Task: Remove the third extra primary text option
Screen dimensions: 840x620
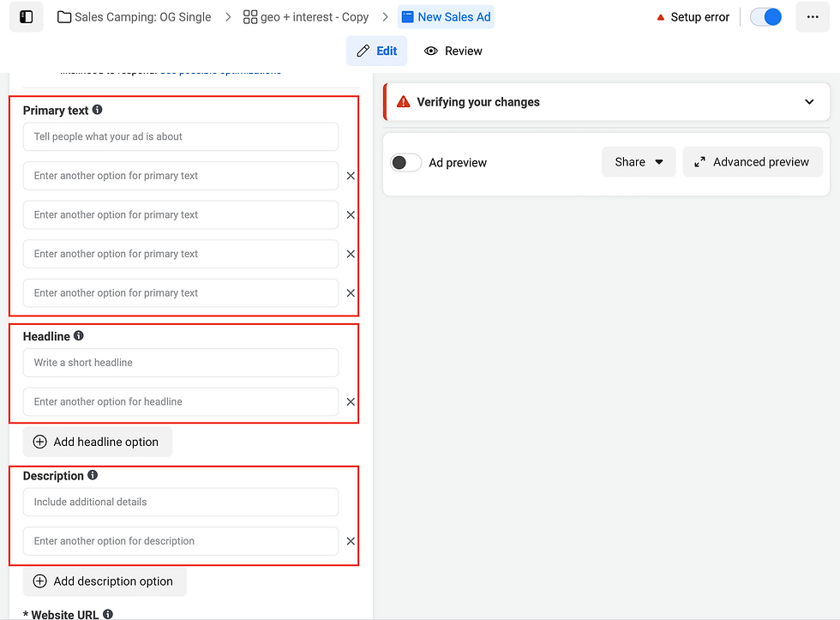Action: (x=351, y=254)
